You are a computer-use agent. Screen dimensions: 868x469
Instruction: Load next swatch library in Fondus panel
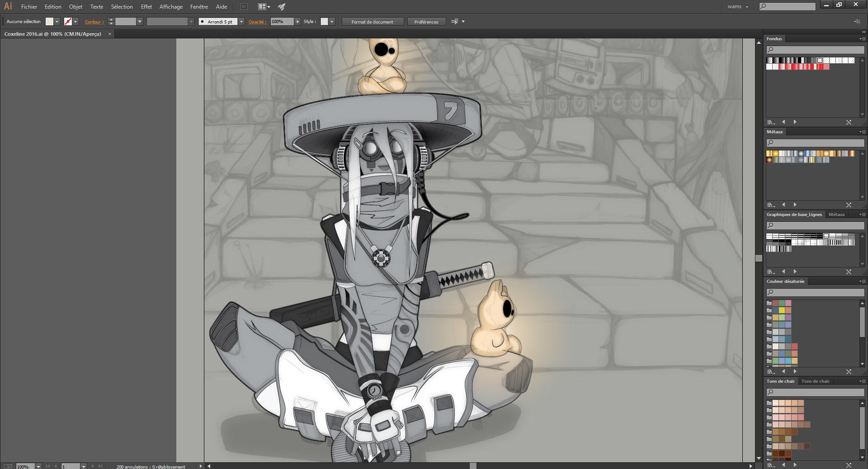pyautogui.click(x=795, y=122)
